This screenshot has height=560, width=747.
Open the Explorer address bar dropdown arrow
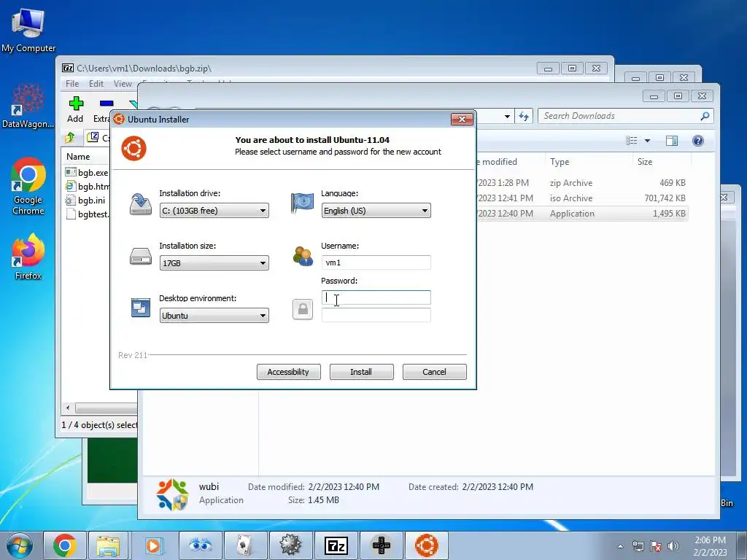click(x=507, y=116)
